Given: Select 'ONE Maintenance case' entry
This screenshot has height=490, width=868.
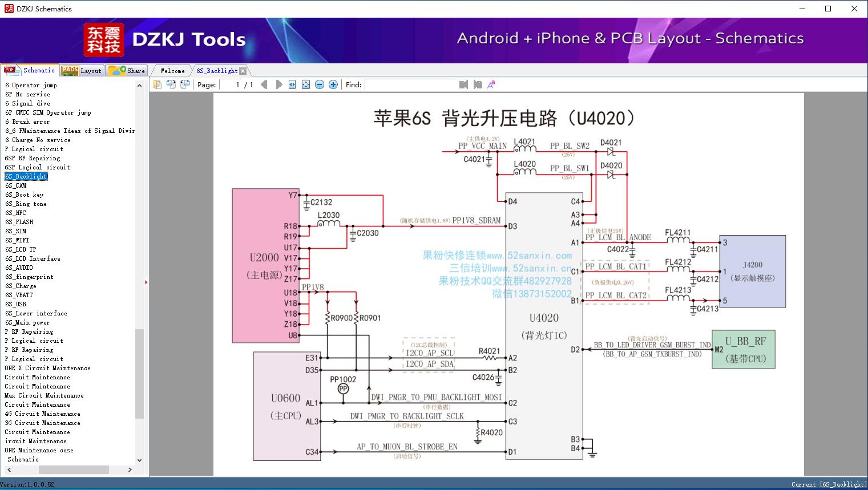Looking at the screenshot, I should click(x=39, y=450).
